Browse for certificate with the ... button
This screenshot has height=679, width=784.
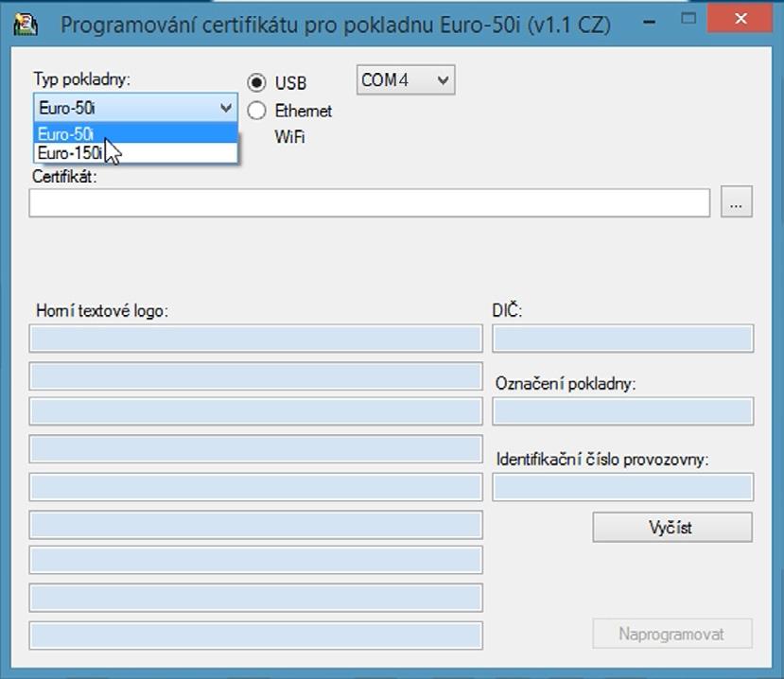click(x=736, y=202)
